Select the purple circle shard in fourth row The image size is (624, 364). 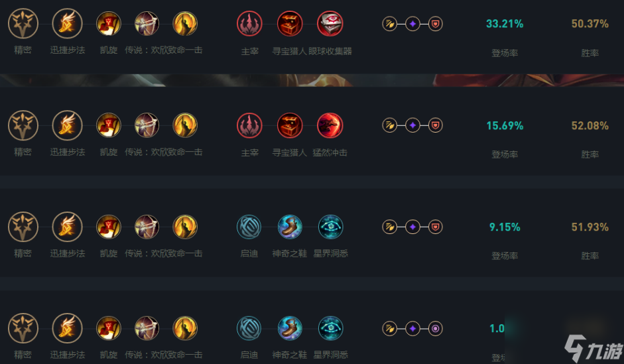click(x=436, y=329)
